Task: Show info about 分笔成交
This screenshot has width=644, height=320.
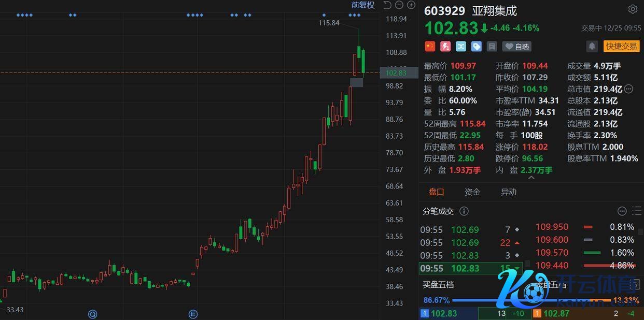Action: (464, 211)
